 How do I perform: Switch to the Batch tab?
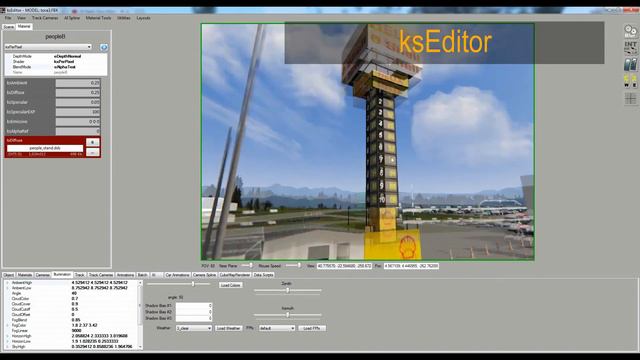pyautogui.click(x=142, y=275)
